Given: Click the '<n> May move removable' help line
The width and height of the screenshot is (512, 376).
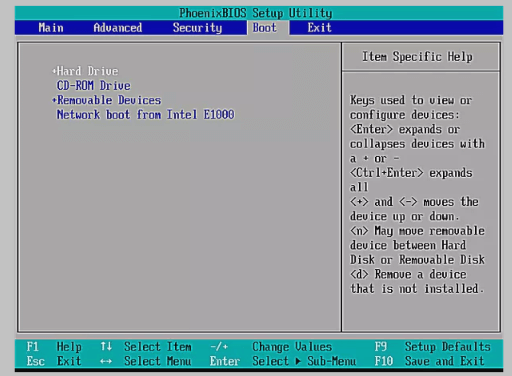Looking at the screenshot, I should click(417, 231).
